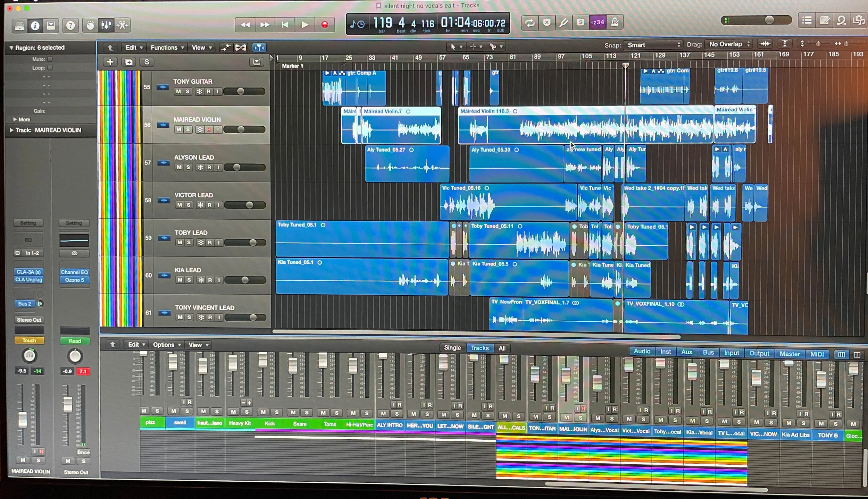Image resolution: width=868 pixels, height=499 pixels.
Task: Toggle the count-in 1234 button
Action: (597, 23)
